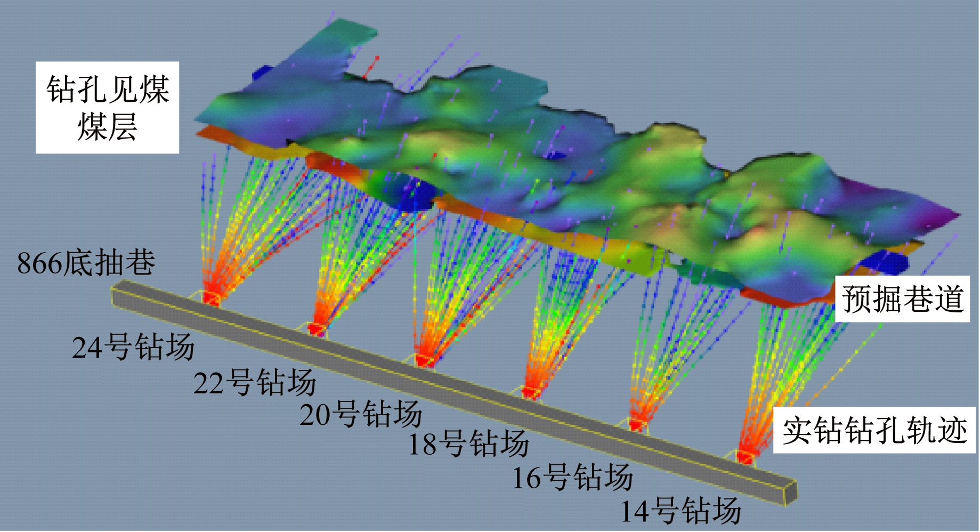Click the blue block at the surface's upper-left edge
The image size is (980, 532).
click(x=262, y=71)
